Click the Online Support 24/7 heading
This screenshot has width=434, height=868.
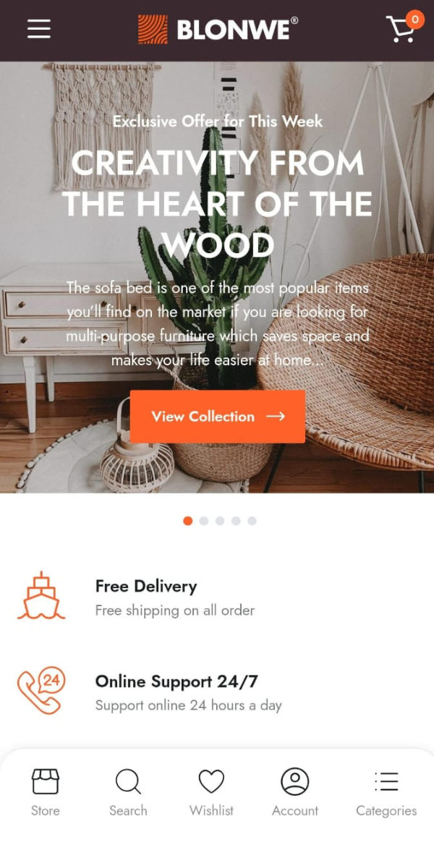[176, 681]
